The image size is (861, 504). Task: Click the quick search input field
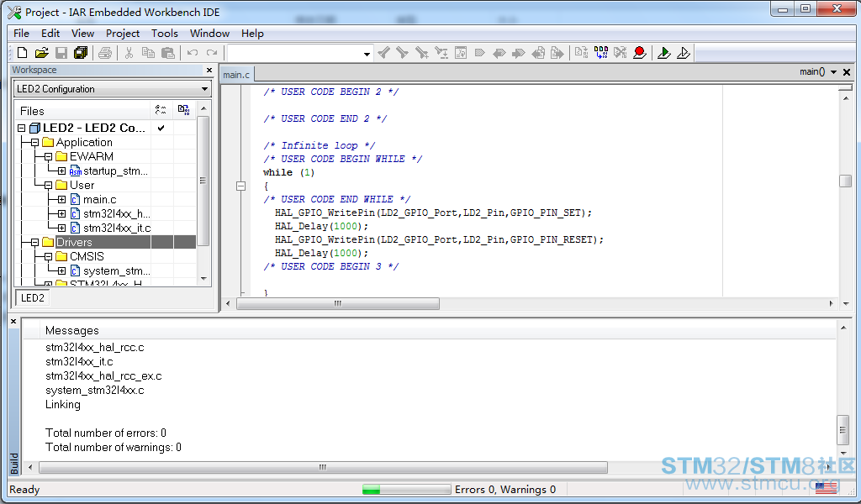click(295, 54)
